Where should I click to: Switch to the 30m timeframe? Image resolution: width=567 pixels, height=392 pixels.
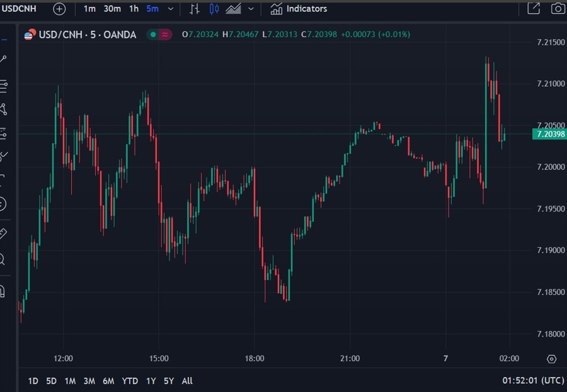pos(112,9)
